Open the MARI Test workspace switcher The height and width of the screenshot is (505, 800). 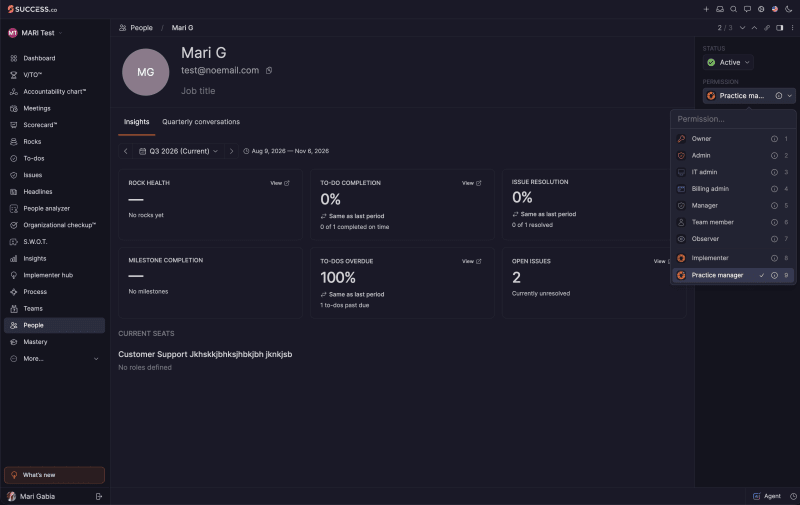tap(35, 33)
